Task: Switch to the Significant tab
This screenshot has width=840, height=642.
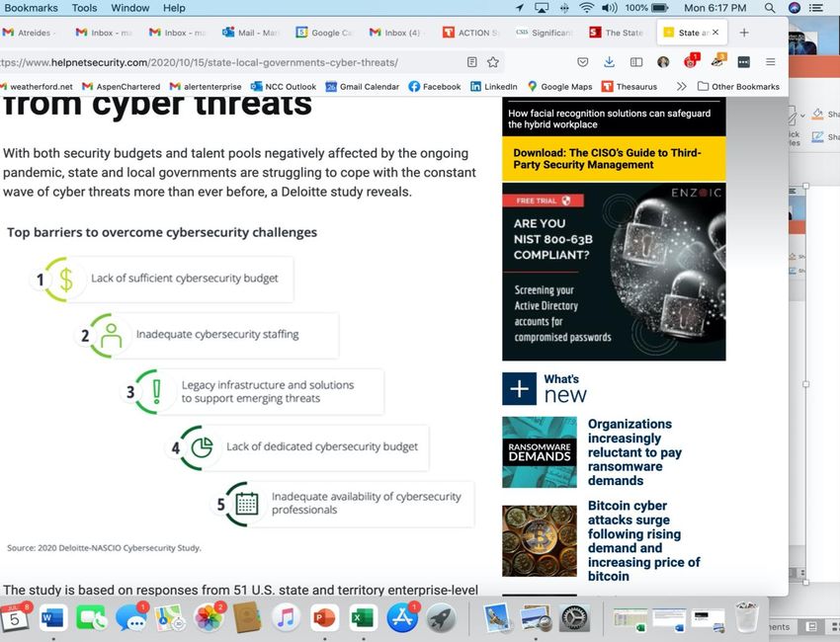Action: coord(544,33)
